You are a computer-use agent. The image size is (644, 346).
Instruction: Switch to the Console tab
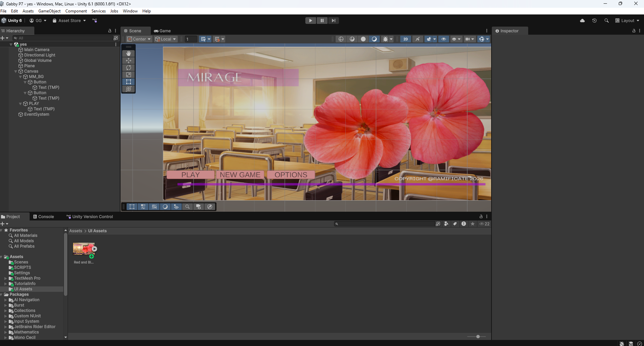44,216
